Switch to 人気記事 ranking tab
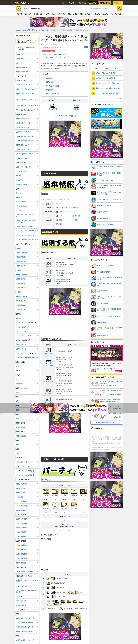138x644 pixels. coord(96,68)
